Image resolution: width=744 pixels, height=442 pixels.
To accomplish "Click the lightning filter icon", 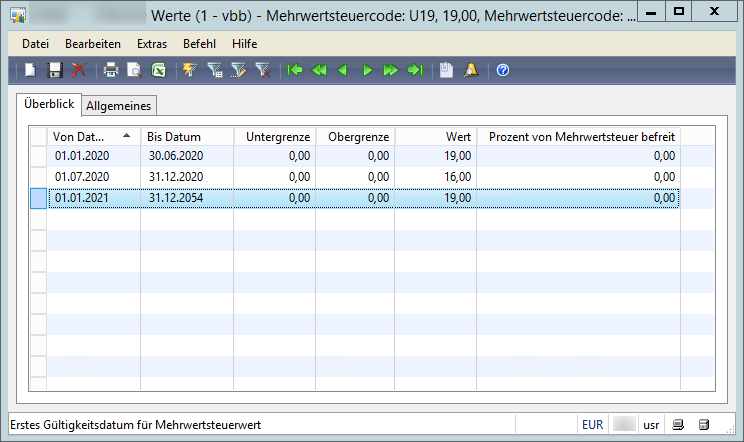I will tap(190, 70).
